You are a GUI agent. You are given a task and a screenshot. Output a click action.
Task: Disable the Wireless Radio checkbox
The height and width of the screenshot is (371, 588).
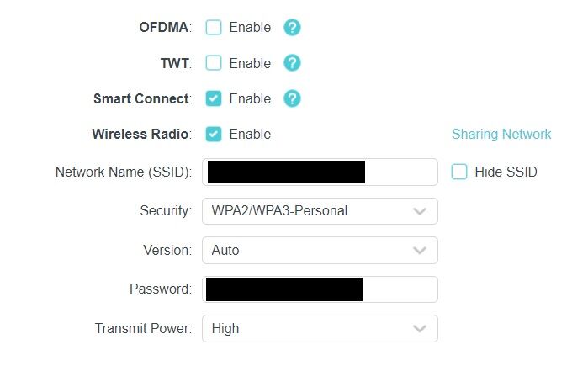click(x=214, y=135)
